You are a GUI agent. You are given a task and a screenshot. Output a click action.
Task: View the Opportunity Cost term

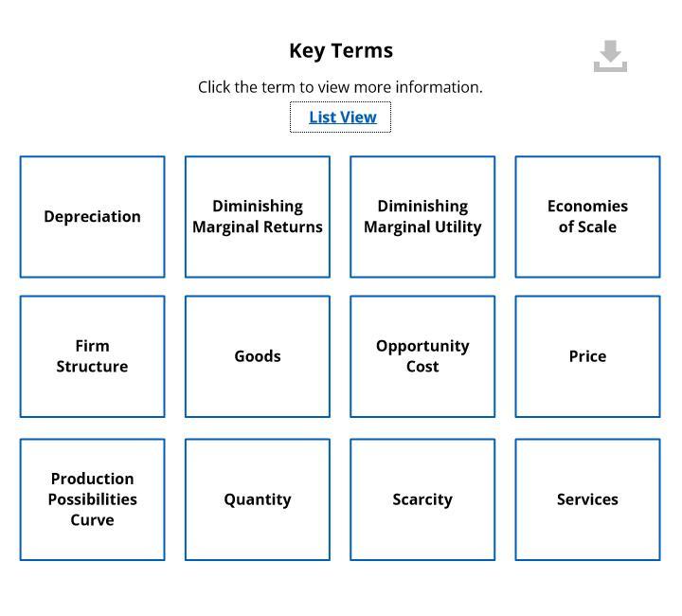422,356
